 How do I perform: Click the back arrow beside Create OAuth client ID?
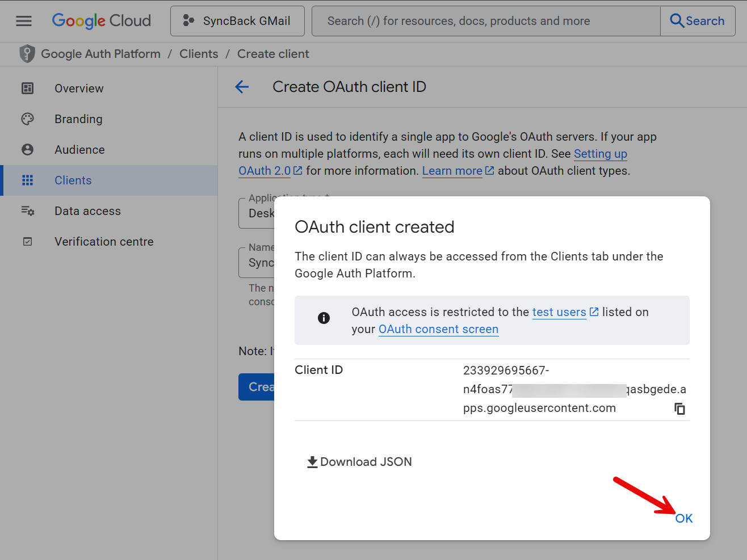tap(242, 87)
